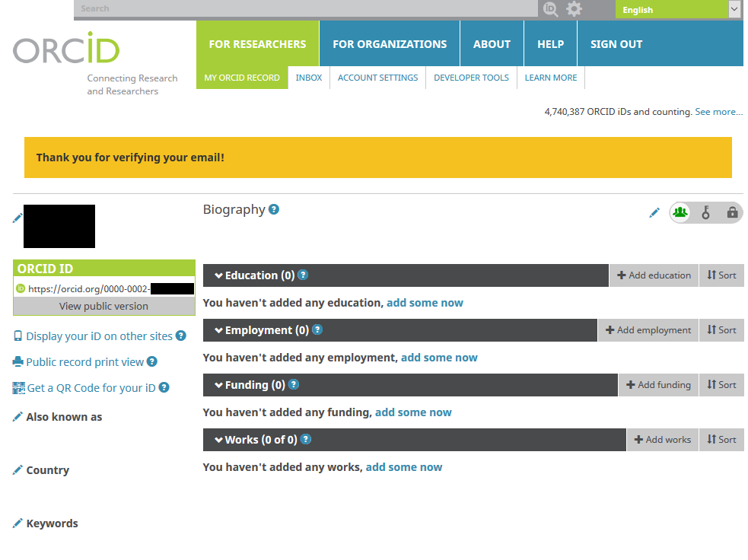Open the Biography help question icon
This screenshot has height=560, width=748.
point(274,209)
